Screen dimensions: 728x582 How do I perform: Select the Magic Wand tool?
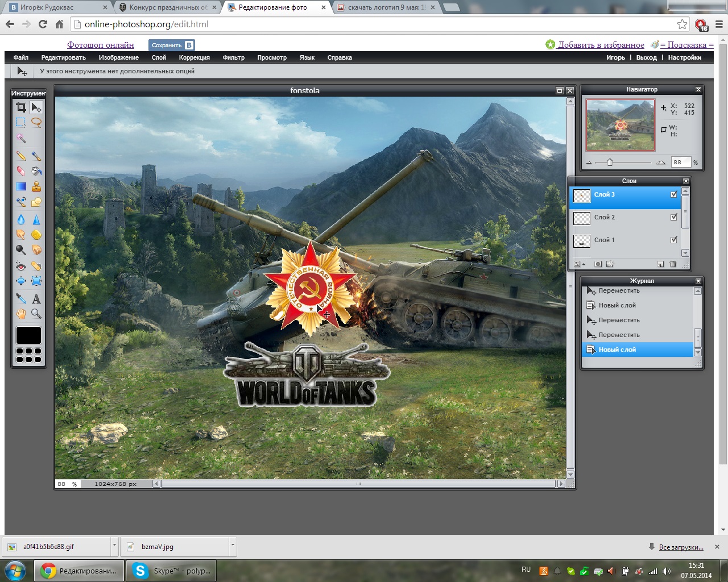[21, 138]
